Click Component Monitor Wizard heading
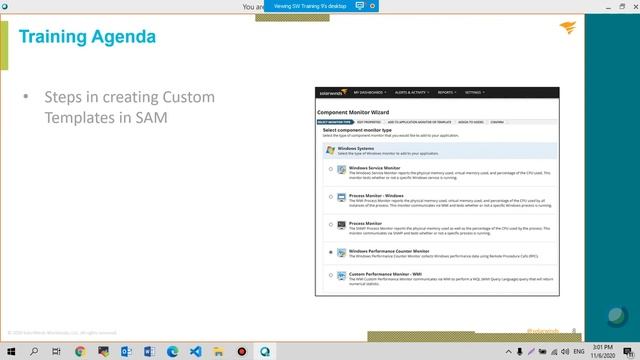The width and height of the screenshot is (640, 360). coord(353,112)
